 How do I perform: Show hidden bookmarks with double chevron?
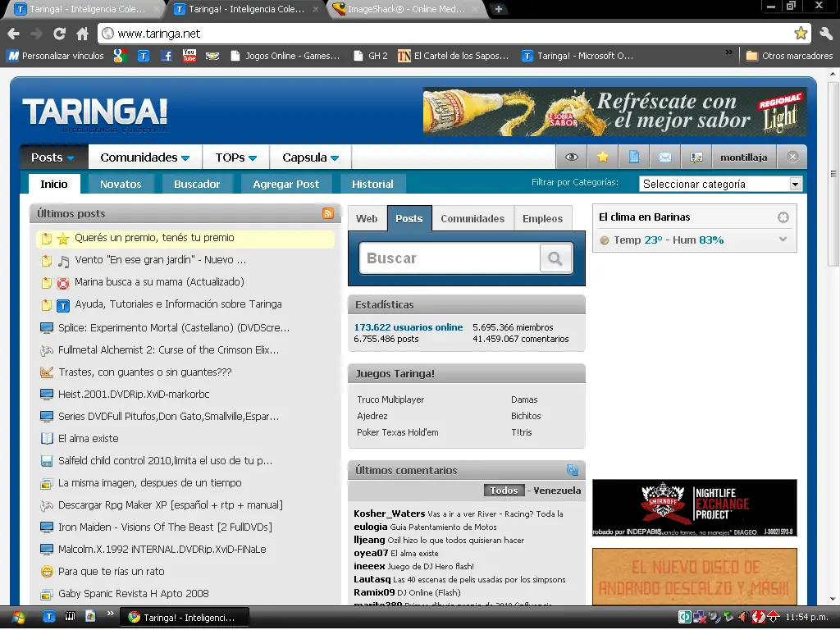pos(728,52)
